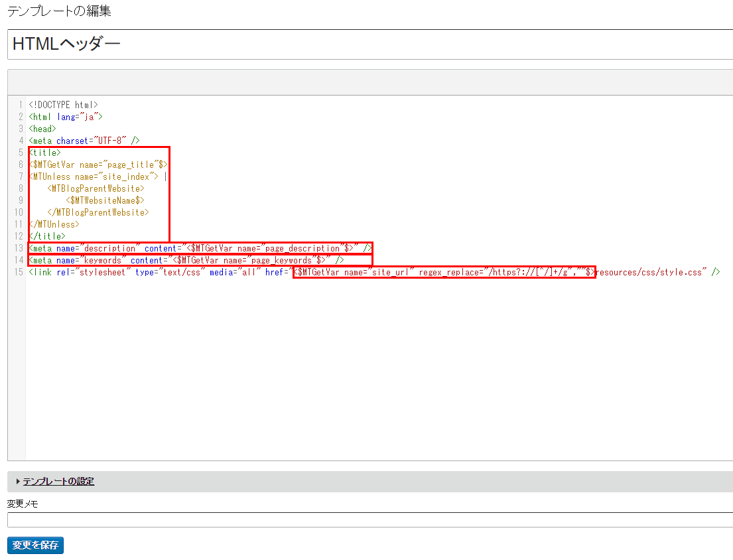Click the closing </title> line
The width and height of the screenshot is (733, 560).
pyautogui.click(x=46, y=236)
